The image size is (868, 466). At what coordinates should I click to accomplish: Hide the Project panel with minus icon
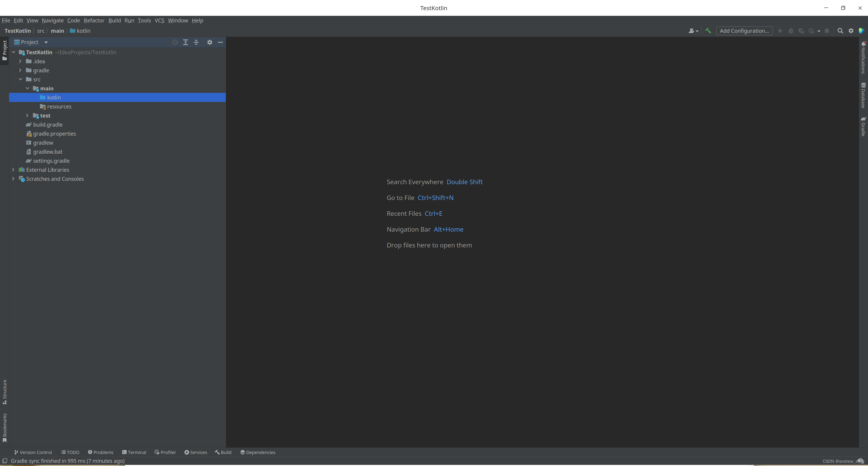pos(220,42)
